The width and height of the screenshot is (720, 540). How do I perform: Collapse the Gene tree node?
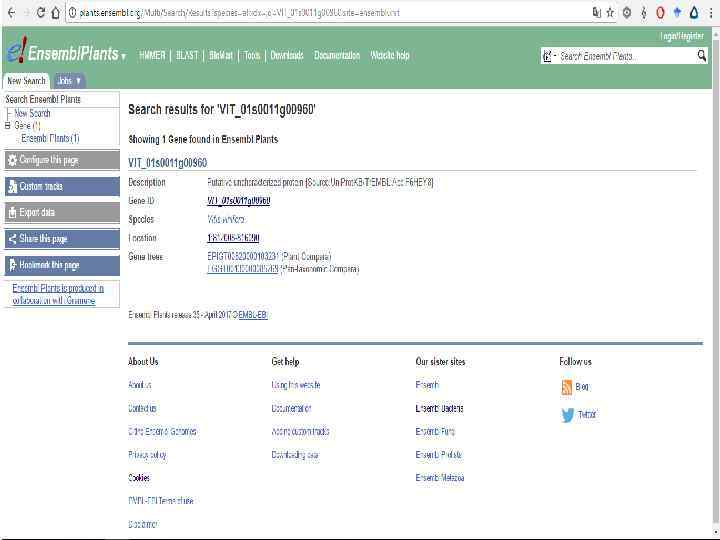[7, 125]
